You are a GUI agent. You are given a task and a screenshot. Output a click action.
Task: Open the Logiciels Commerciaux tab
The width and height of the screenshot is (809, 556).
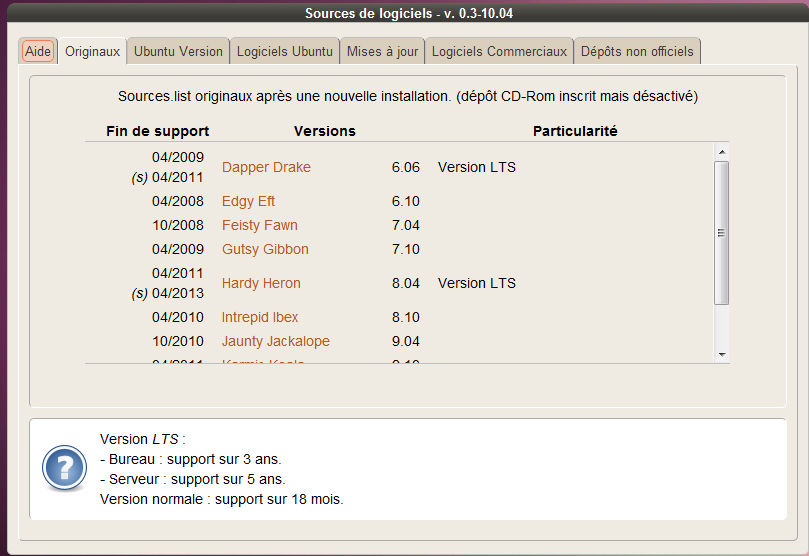499,51
